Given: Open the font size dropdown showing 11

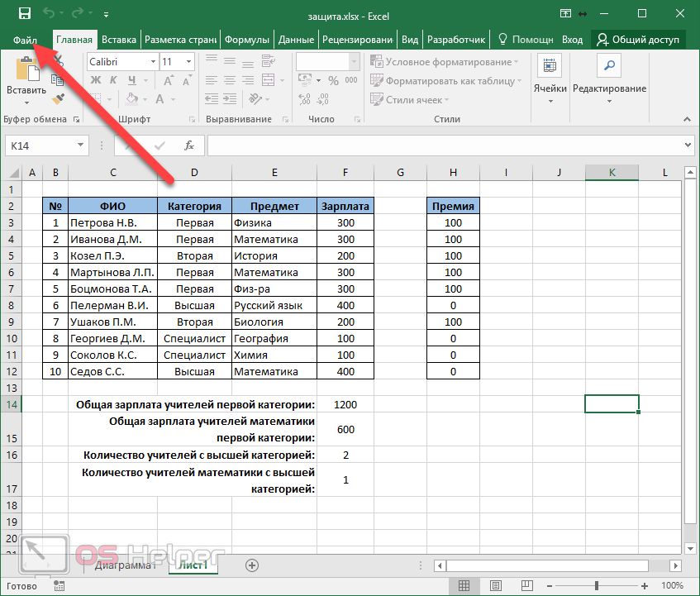Looking at the screenshot, I should (190, 62).
